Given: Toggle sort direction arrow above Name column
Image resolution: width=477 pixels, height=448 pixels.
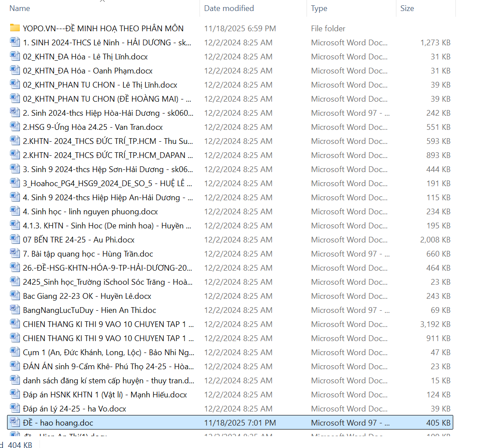Looking at the screenshot, I should 102,1.
